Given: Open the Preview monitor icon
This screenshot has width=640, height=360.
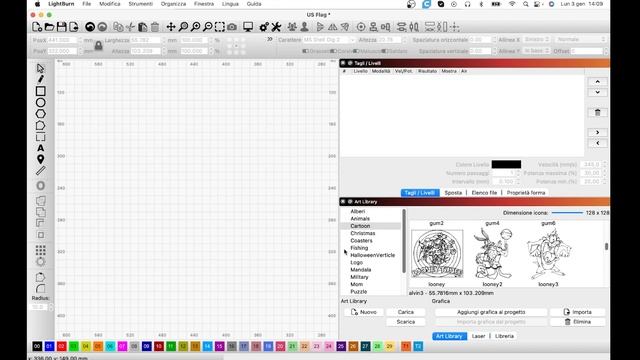Looking at the screenshot, I should click(x=248, y=27).
